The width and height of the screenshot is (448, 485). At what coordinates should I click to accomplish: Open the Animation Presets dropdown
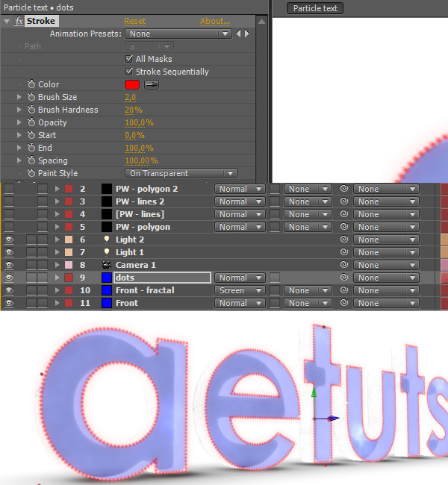pos(178,34)
